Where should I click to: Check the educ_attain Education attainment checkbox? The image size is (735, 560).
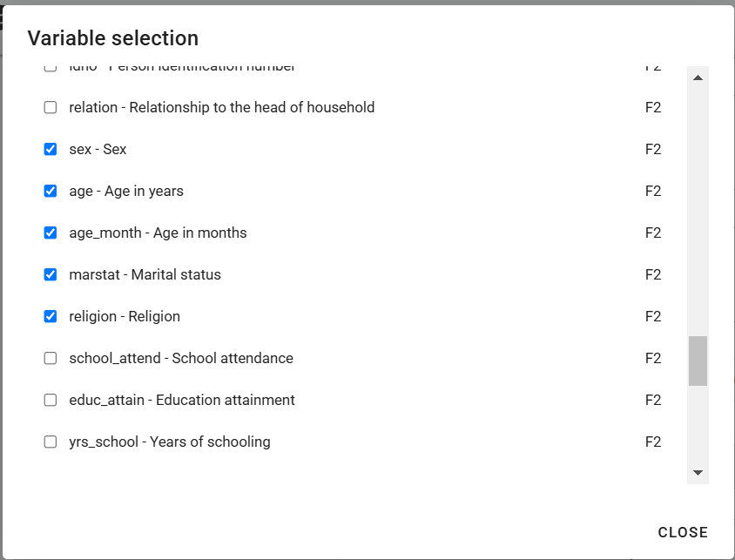click(51, 401)
